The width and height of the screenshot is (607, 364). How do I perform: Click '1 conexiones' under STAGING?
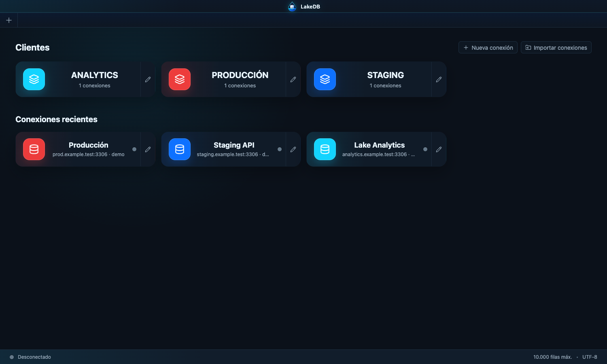click(386, 86)
